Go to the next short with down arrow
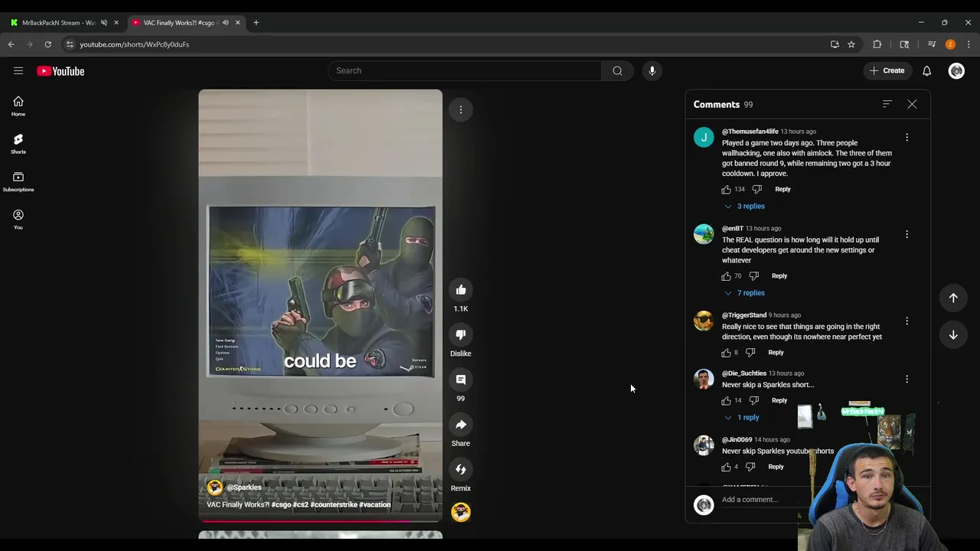The height and width of the screenshot is (551, 980). (x=953, y=334)
